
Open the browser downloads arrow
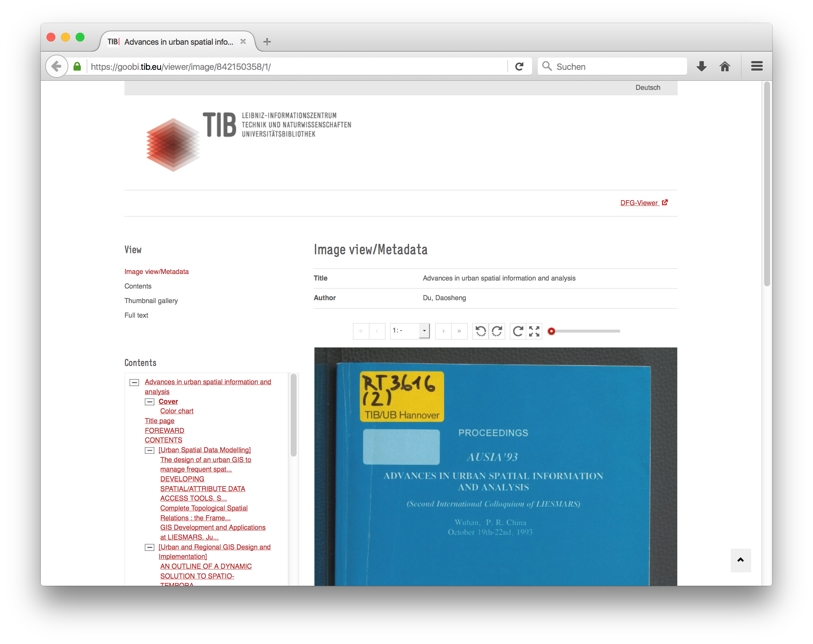tap(701, 66)
